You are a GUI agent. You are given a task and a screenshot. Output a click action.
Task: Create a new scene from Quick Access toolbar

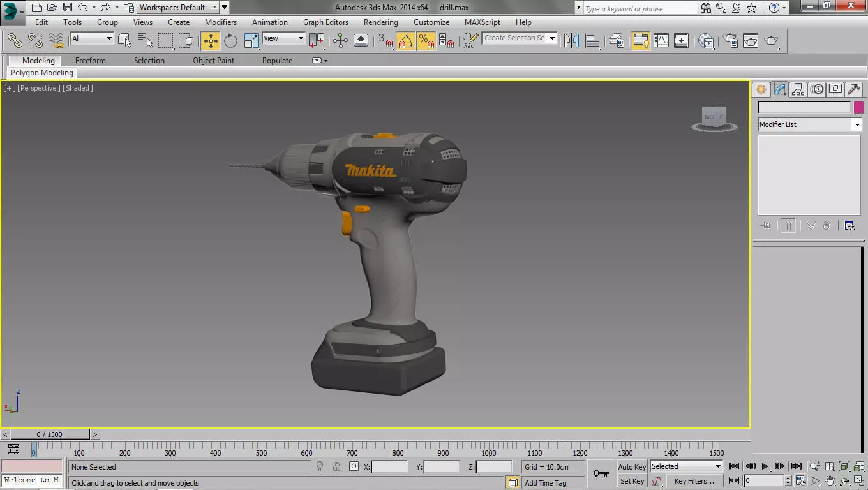(37, 8)
